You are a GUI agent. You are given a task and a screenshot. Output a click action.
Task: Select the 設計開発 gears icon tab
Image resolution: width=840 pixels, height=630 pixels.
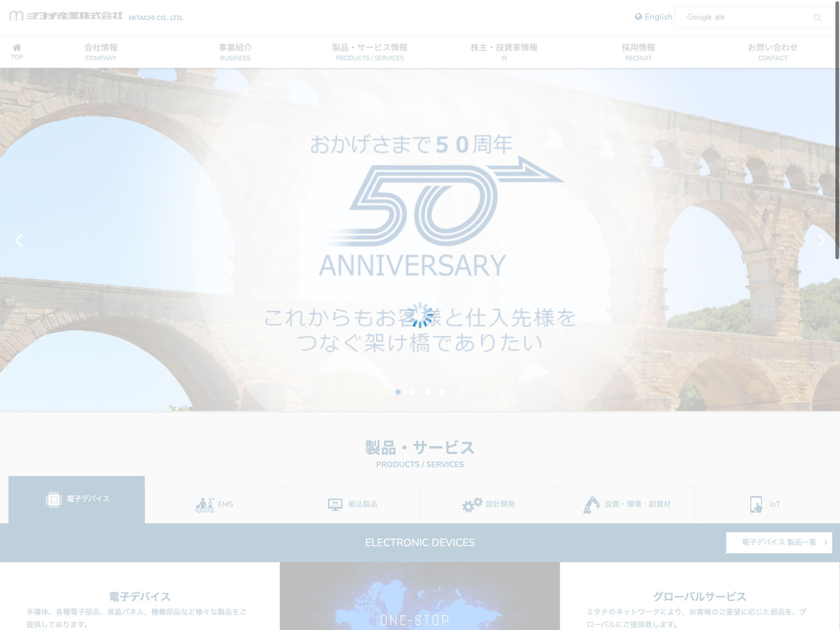point(488,505)
